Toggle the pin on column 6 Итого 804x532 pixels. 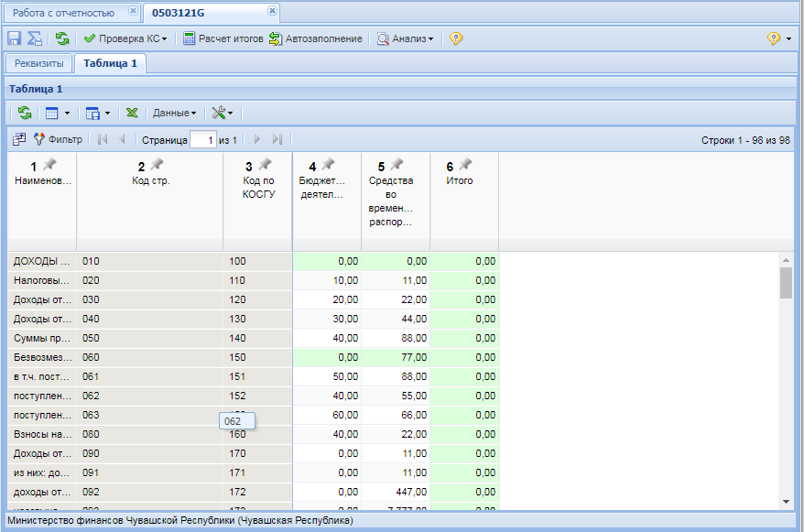[x=465, y=164]
